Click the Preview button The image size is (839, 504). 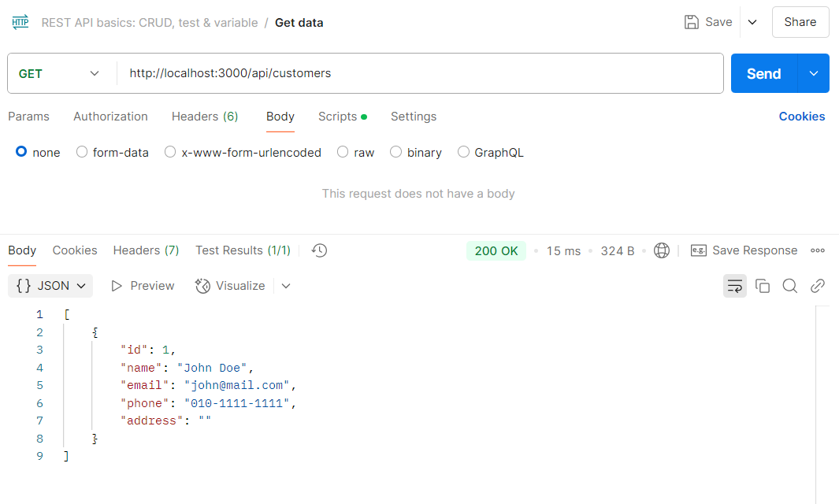[x=143, y=286]
